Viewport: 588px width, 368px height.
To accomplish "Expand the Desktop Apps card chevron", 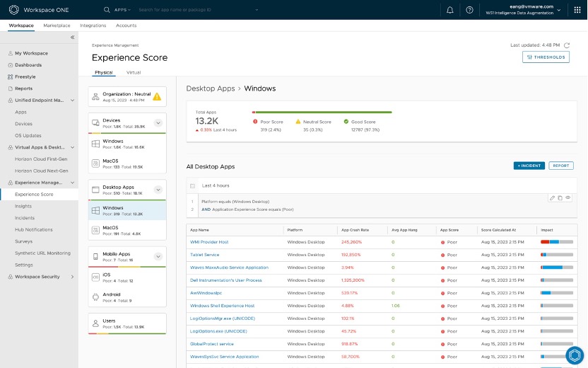I will point(158,190).
